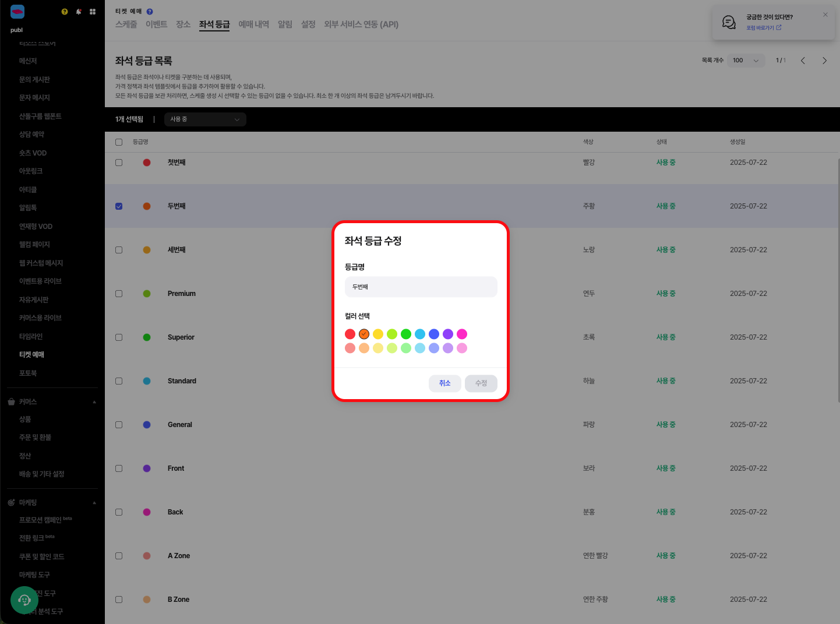Check the 첫번째 row checkbox
The image size is (840, 624).
[119, 162]
